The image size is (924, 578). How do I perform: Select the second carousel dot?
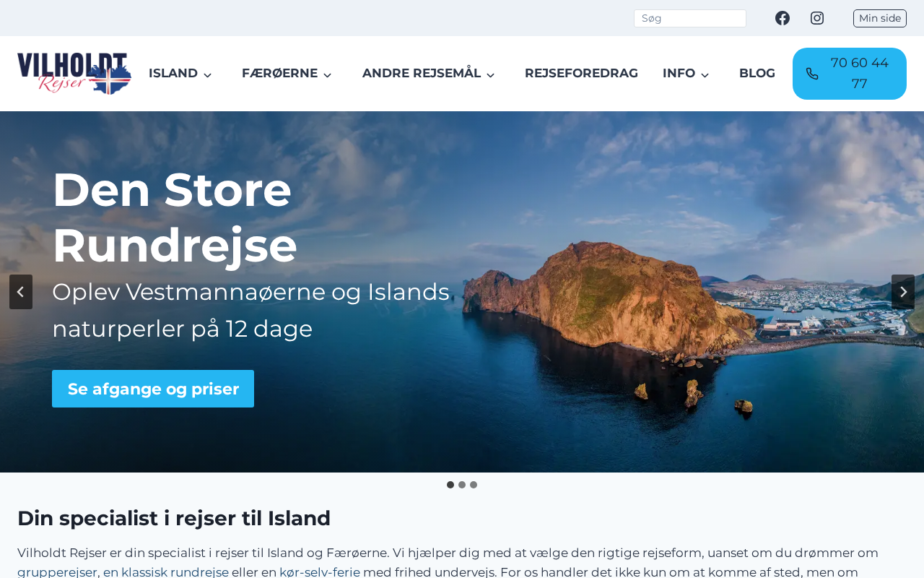click(462, 485)
